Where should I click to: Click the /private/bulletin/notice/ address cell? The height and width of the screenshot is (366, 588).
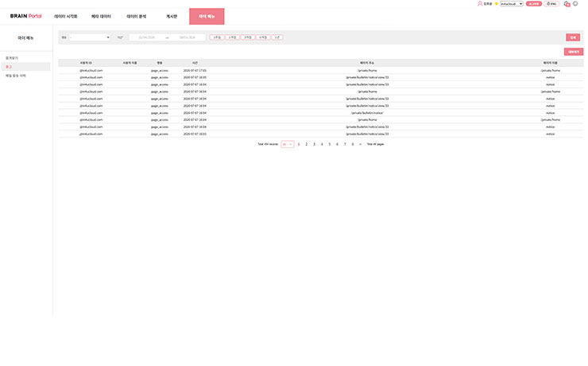tap(367, 113)
